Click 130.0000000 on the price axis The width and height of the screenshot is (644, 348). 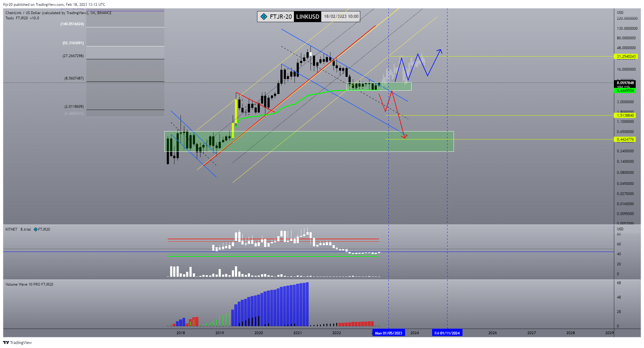pyautogui.click(x=627, y=29)
